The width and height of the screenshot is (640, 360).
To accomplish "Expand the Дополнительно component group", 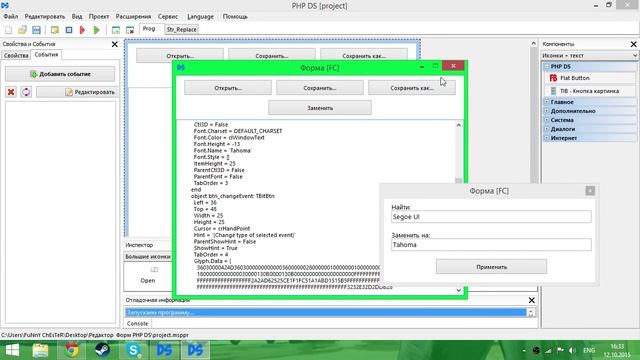I will pyautogui.click(x=547, y=111).
